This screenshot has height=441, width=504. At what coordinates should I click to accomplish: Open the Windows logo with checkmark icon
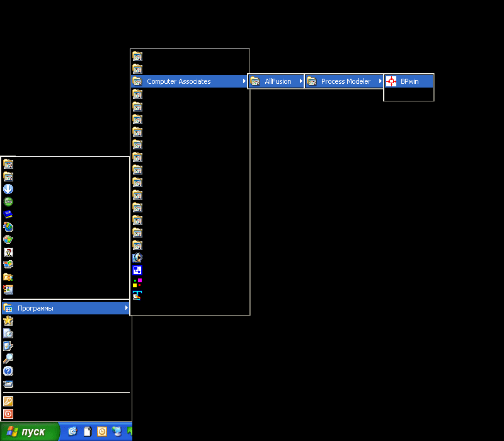pyautogui.click(x=8, y=239)
